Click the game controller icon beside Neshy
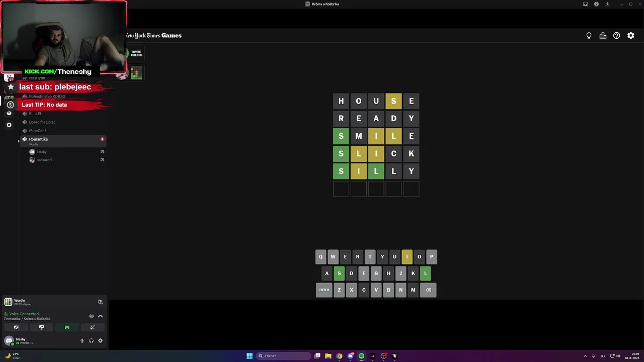Image resolution: width=644 pixels, height=362 pixels. (x=102, y=152)
